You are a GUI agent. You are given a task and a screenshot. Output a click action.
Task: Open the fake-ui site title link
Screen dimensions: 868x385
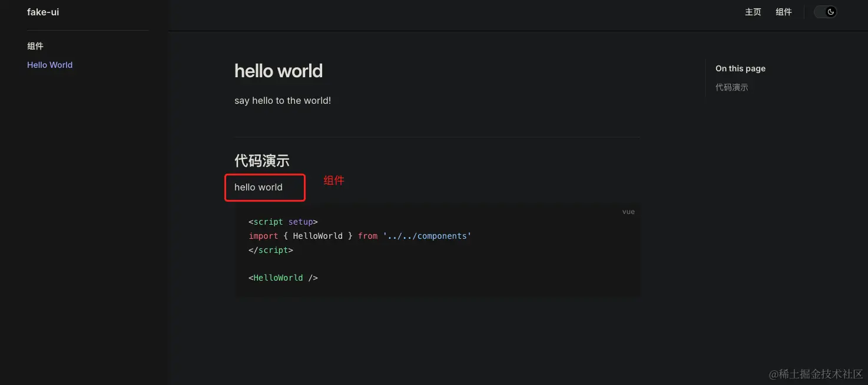click(43, 12)
